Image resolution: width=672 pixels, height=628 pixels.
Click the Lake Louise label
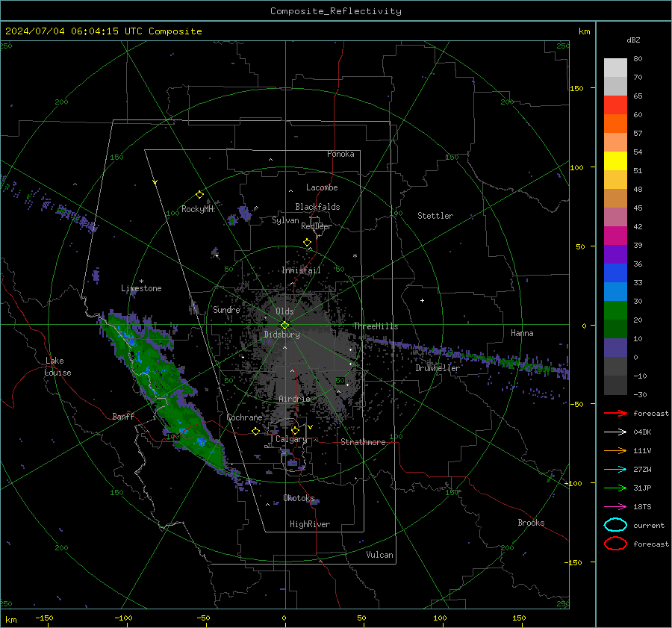pos(57,367)
